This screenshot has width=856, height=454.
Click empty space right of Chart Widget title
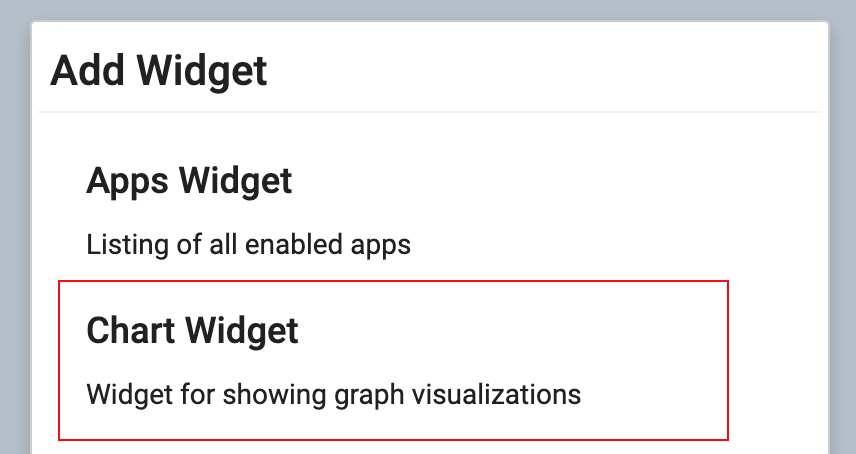coord(520,330)
